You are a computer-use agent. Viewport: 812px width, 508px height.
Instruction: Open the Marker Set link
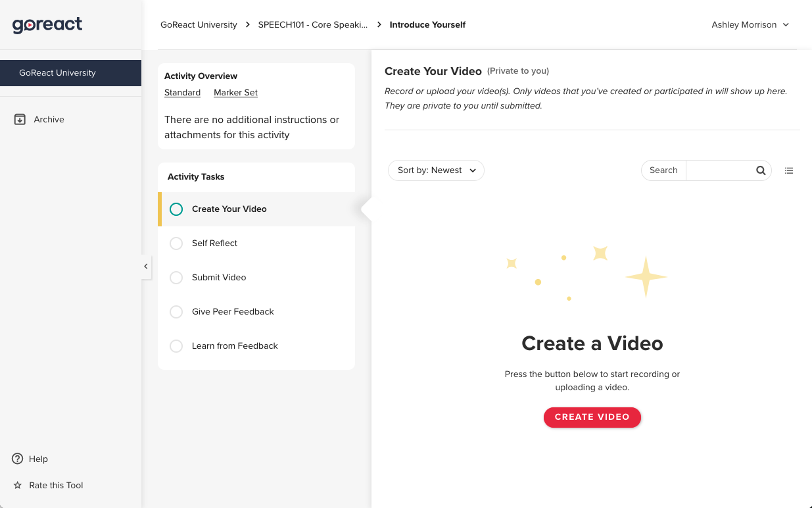point(235,93)
